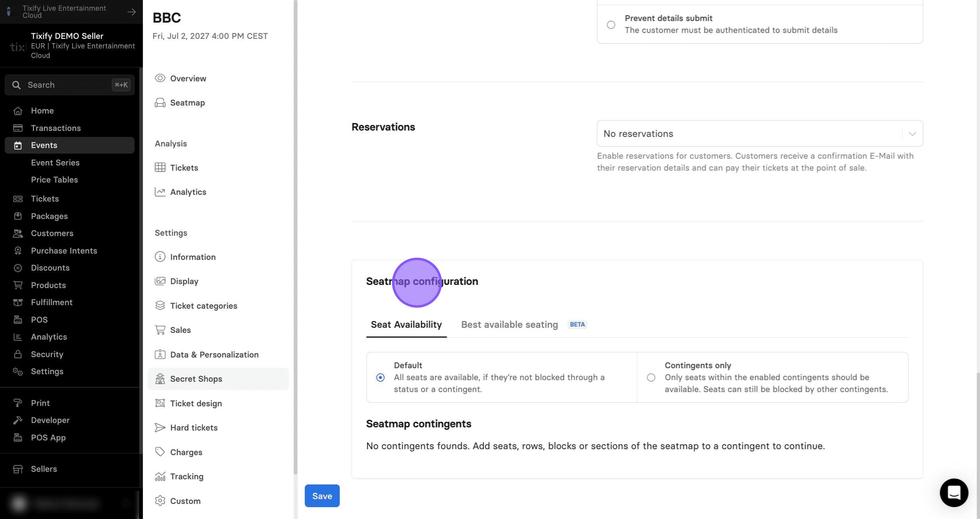The height and width of the screenshot is (519, 980).
Task: Switch to Seat Availability tab
Action: point(406,325)
